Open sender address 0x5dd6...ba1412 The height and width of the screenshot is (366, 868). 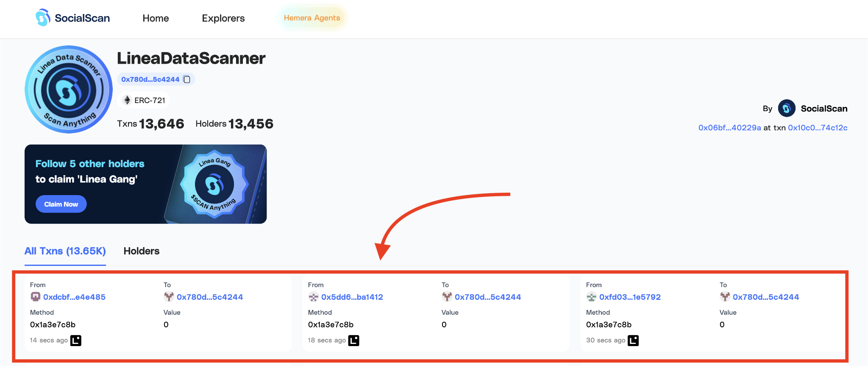point(352,297)
